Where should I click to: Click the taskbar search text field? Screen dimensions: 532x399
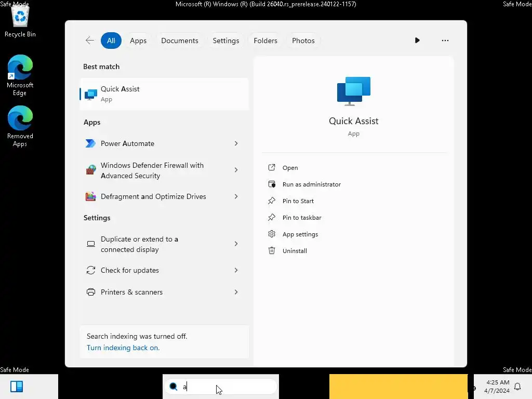(221, 387)
